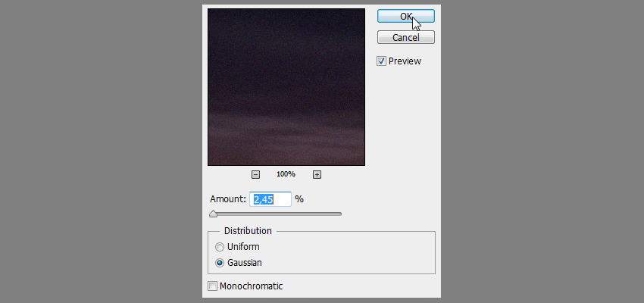The image size is (644, 303).
Task: Zoom out the preview with minus icon
Action: tap(255, 174)
